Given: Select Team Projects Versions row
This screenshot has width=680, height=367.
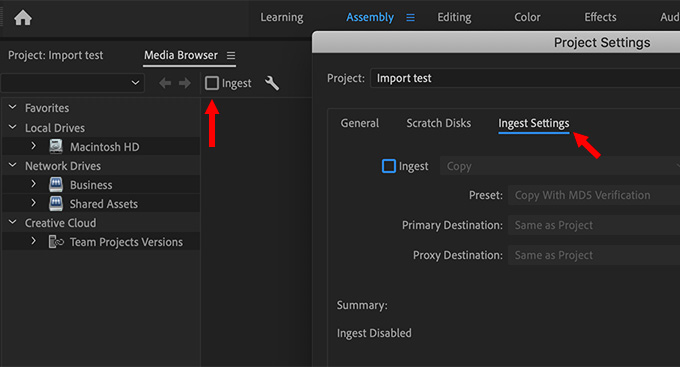Looking at the screenshot, I should (101, 242).
